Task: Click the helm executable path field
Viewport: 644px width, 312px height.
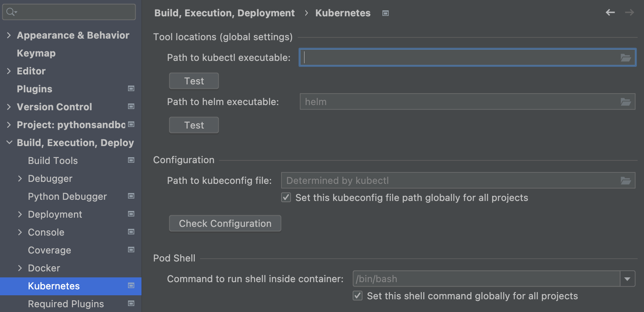Action: (457, 102)
